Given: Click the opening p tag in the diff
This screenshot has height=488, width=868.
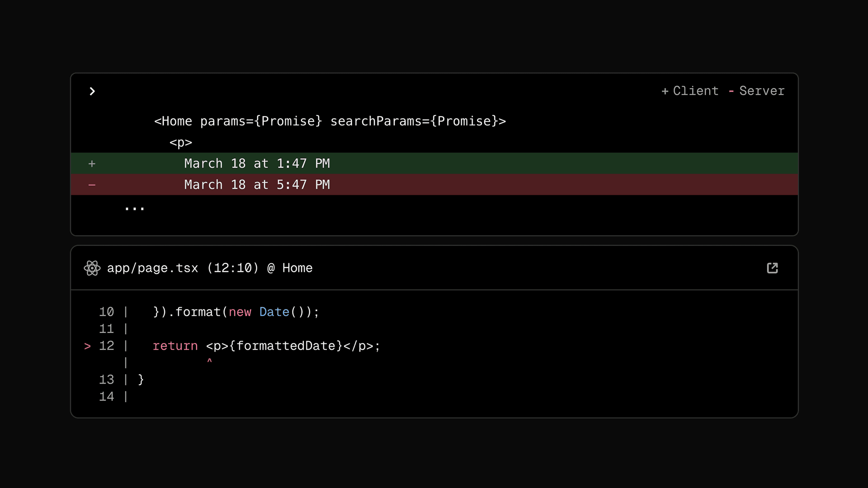Looking at the screenshot, I should tap(181, 142).
